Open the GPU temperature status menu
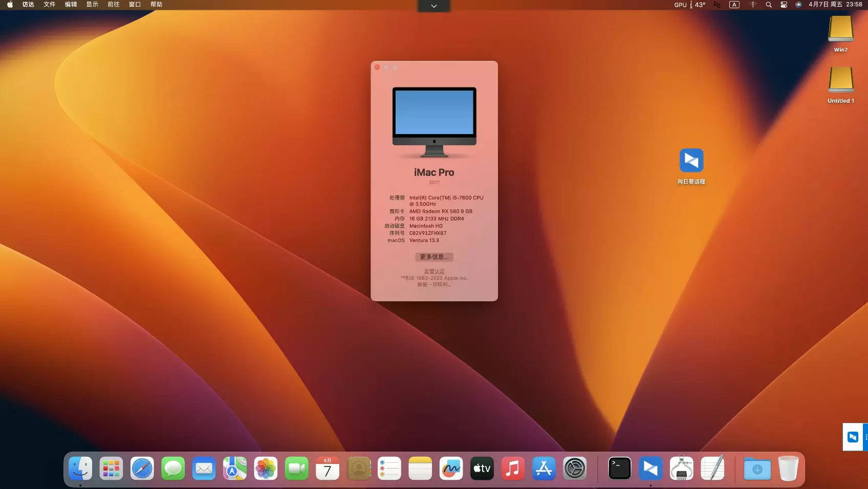This screenshot has width=868, height=489. (x=688, y=5)
